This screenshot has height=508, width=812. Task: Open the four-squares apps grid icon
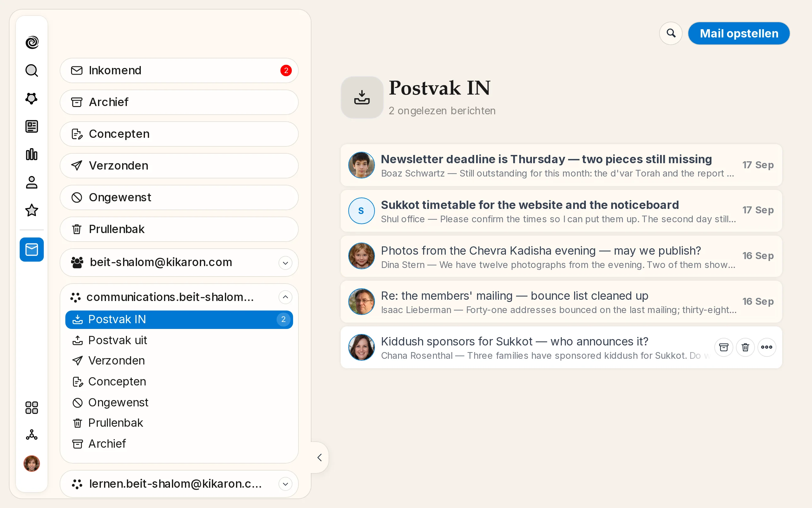pyautogui.click(x=32, y=408)
